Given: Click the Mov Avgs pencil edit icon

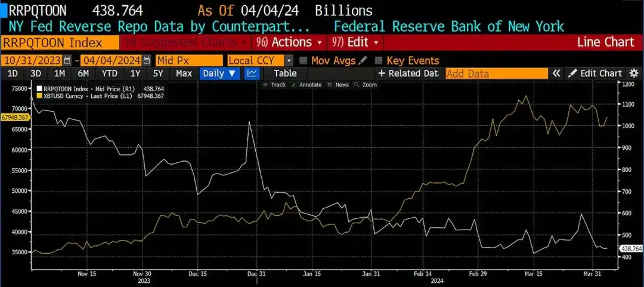Looking at the screenshot, I should click(x=363, y=61).
